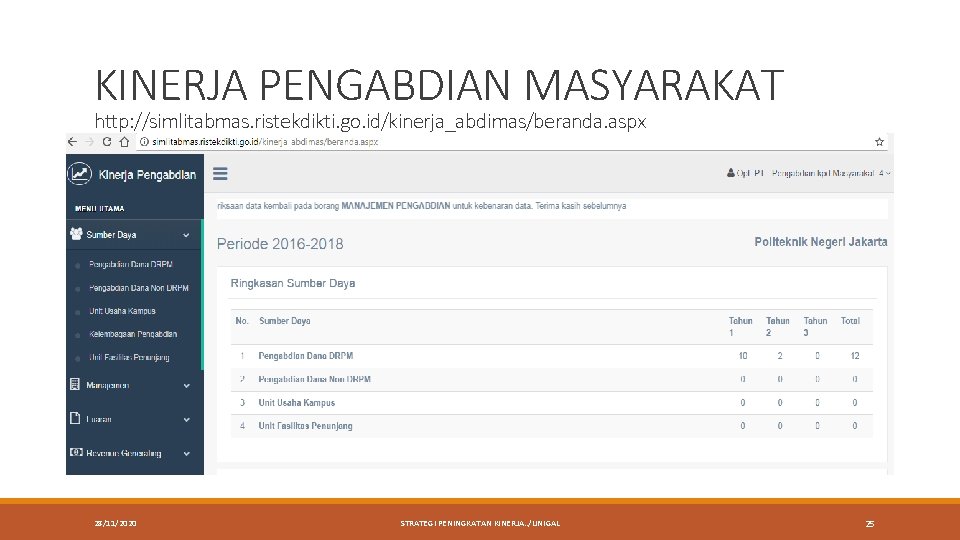960x540 pixels.
Task: Bookmark page with the star icon
Action: pos(879,142)
